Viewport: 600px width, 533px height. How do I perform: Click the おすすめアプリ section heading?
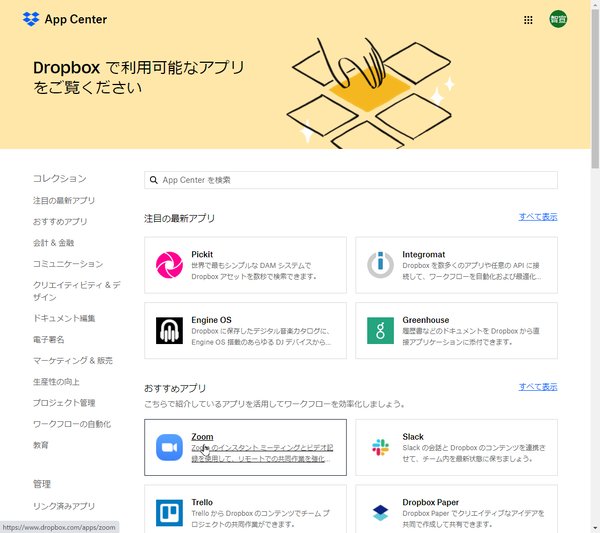tap(175, 388)
